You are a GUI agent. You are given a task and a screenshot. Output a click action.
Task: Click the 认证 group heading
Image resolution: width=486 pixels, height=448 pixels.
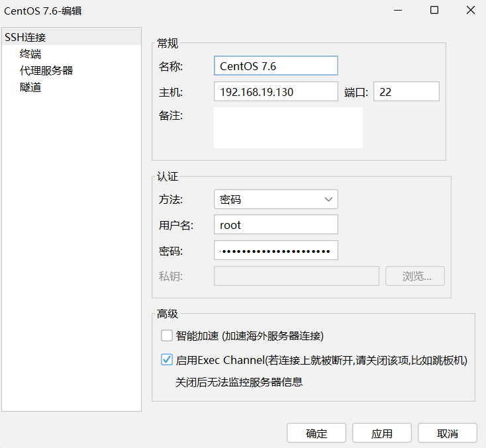(168, 177)
